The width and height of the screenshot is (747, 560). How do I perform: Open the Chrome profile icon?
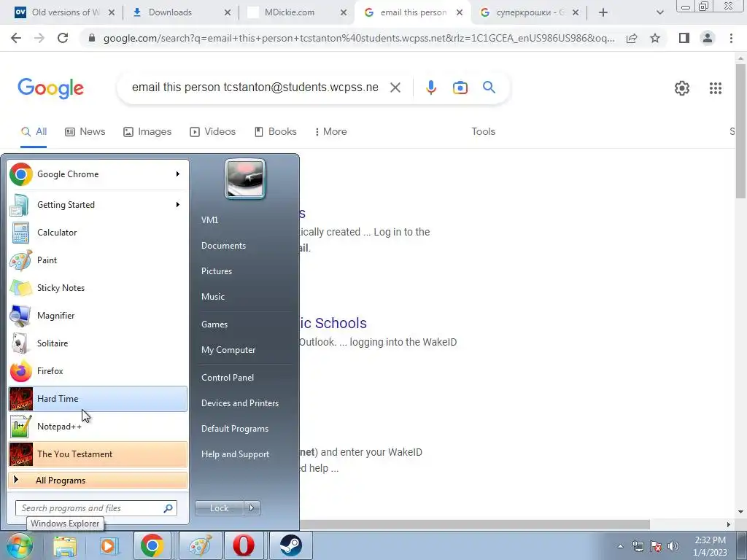coord(708,38)
